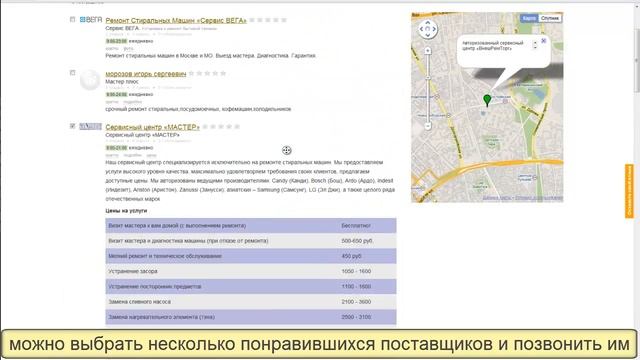Click row Замена нагревательного элемента (тэна)
Viewport: 640px width, 360px height.
[251, 317]
